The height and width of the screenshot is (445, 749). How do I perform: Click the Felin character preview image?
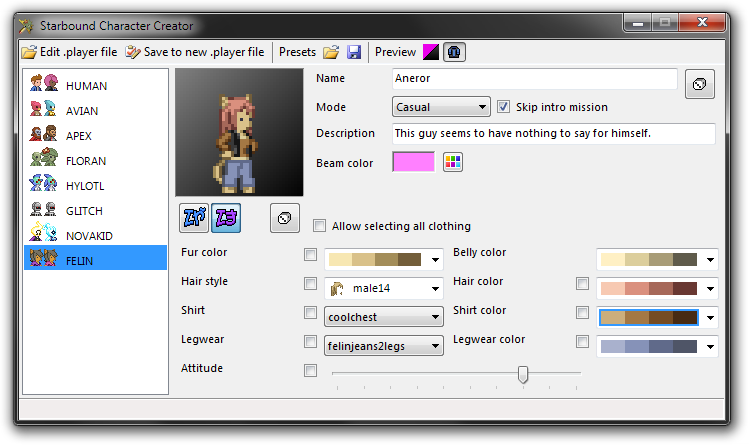point(239,132)
